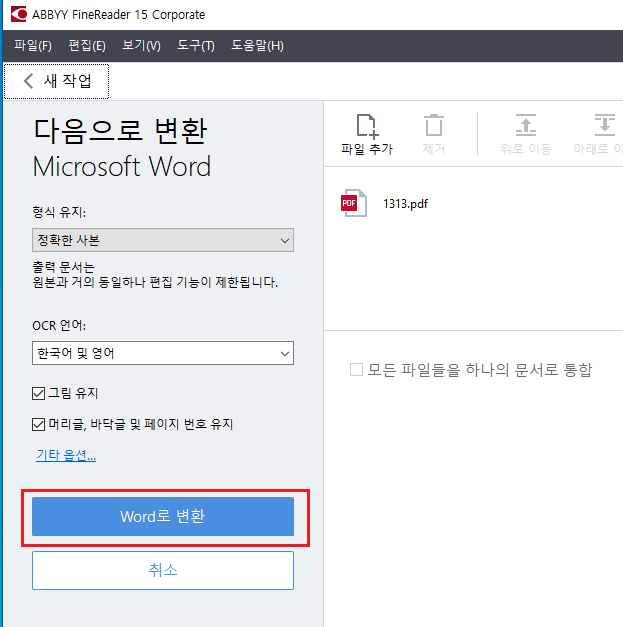
Task: Toggle the 그림 유지 checkbox
Action: [x=38, y=393]
